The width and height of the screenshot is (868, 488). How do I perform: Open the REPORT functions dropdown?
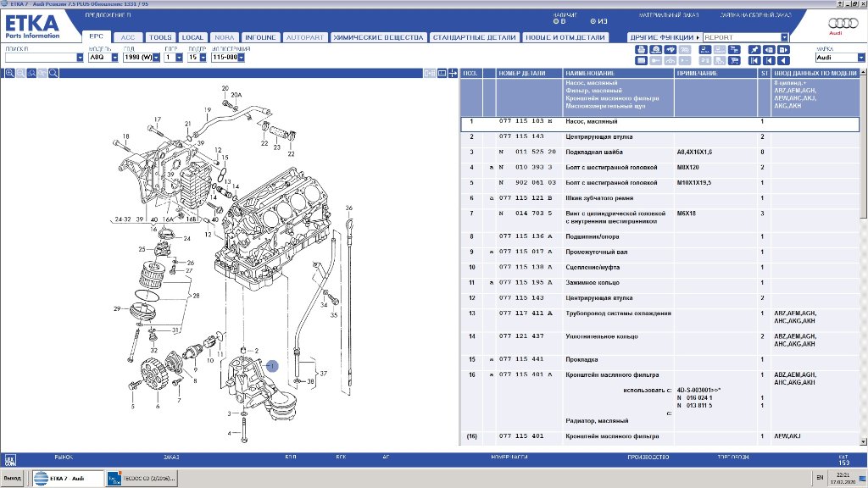click(785, 37)
